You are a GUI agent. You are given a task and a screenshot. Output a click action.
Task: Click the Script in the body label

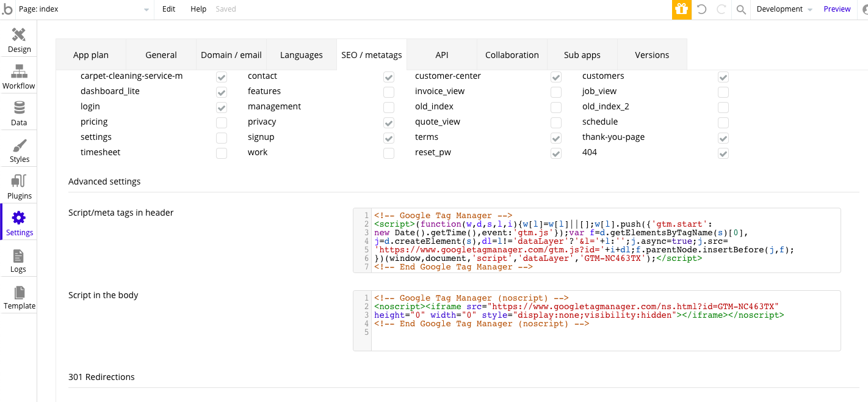(x=103, y=295)
